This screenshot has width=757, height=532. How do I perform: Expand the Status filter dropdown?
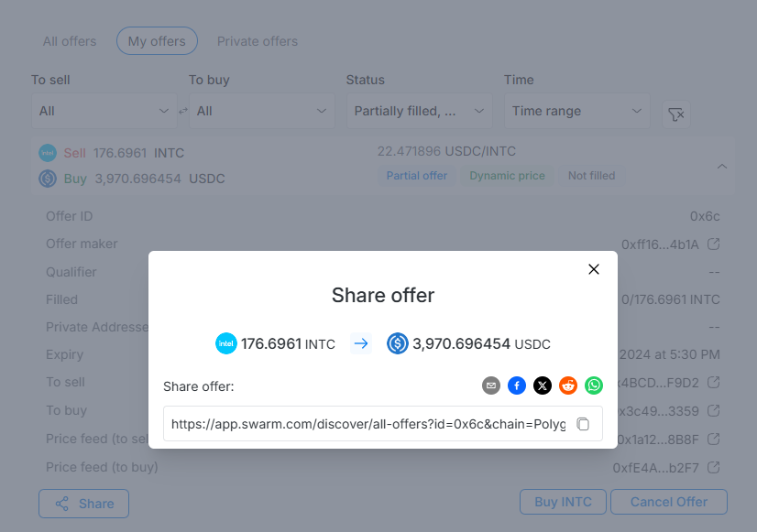point(420,111)
